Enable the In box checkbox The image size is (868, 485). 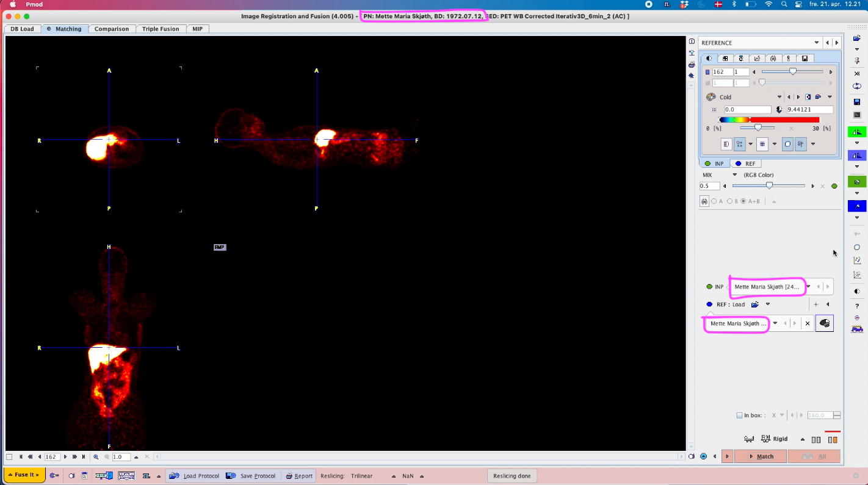739,415
